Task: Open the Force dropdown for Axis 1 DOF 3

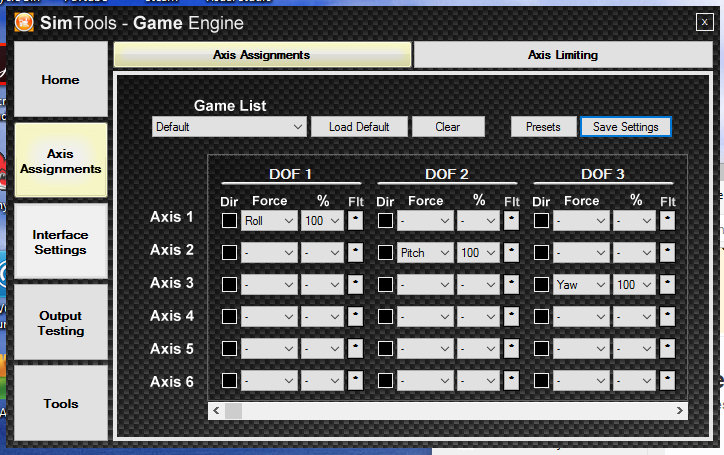Action: (581, 221)
